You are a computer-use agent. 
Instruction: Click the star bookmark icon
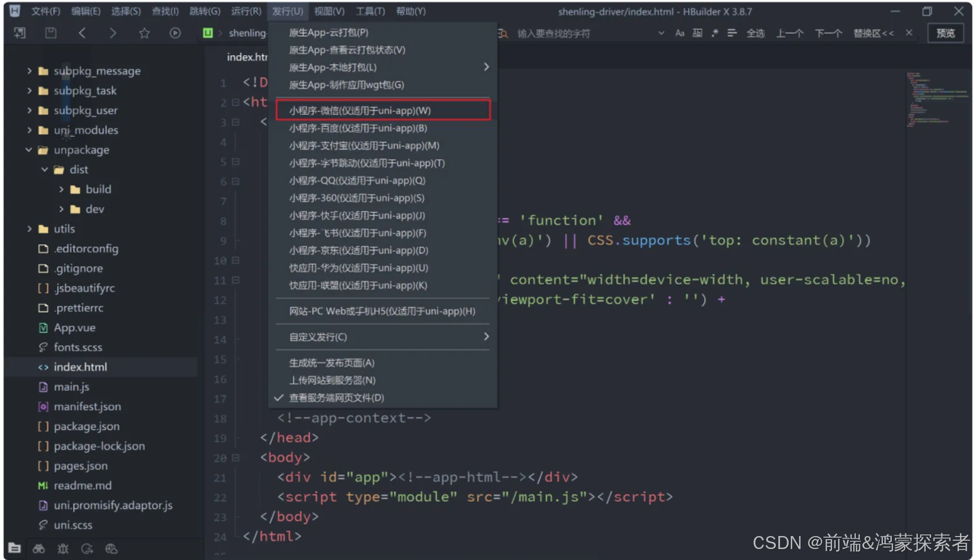coord(144,33)
